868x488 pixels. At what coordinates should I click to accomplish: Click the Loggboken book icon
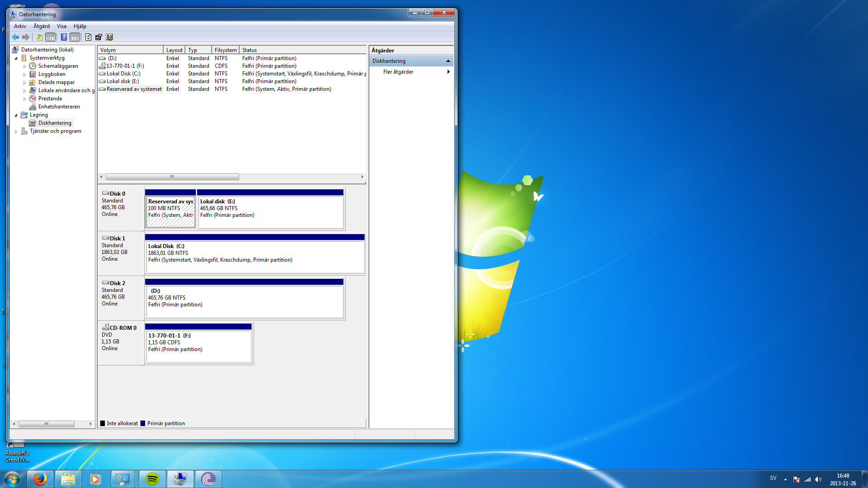coord(33,74)
